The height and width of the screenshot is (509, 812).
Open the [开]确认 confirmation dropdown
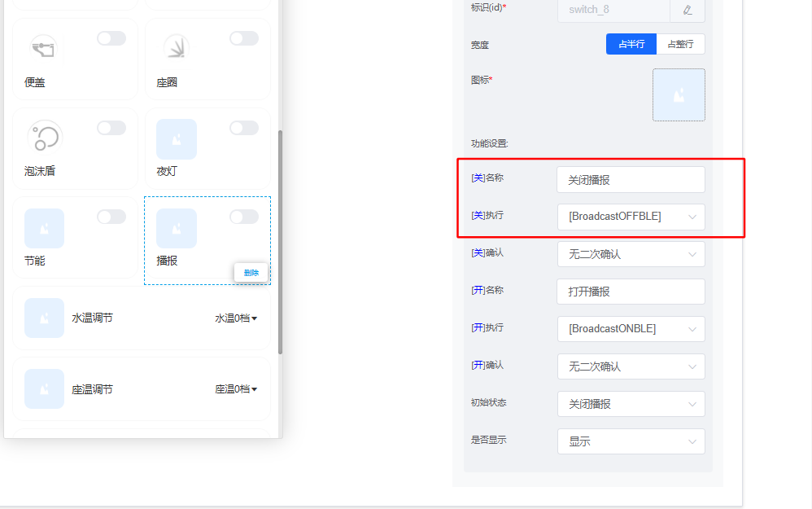pos(631,366)
